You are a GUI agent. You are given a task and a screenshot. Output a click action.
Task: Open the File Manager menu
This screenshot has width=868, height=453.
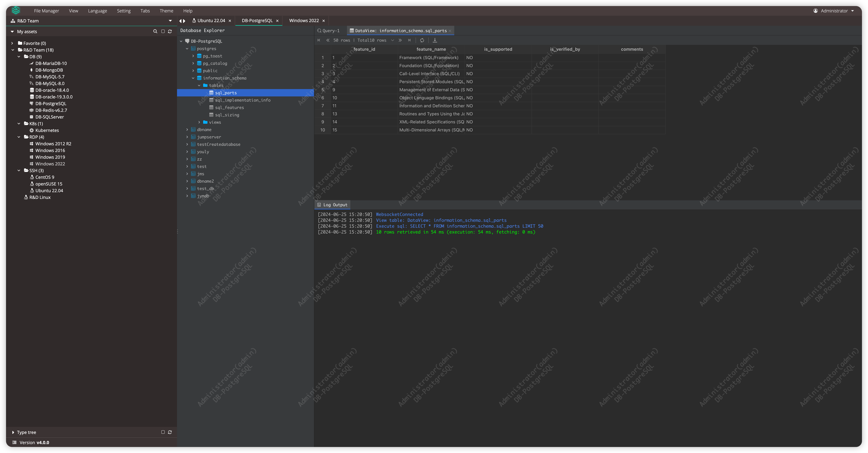point(46,11)
